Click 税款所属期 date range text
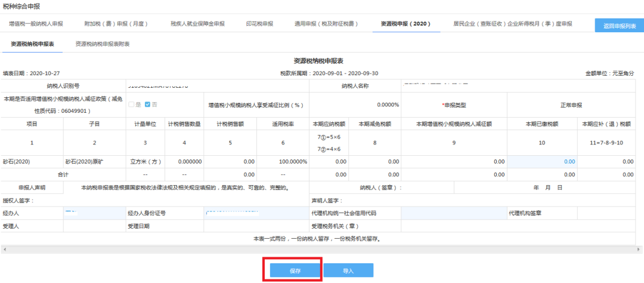Screen dimensions: 644x283 [x=329, y=73]
